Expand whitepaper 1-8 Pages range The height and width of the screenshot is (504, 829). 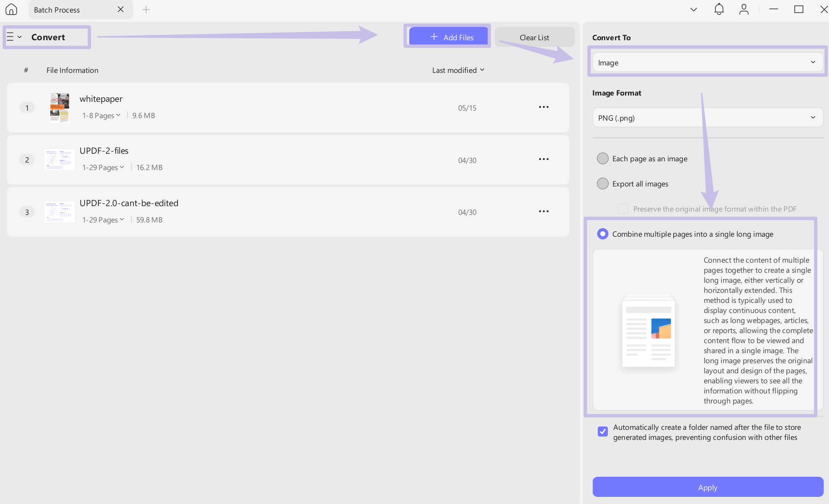pyautogui.click(x=101, y=115)
